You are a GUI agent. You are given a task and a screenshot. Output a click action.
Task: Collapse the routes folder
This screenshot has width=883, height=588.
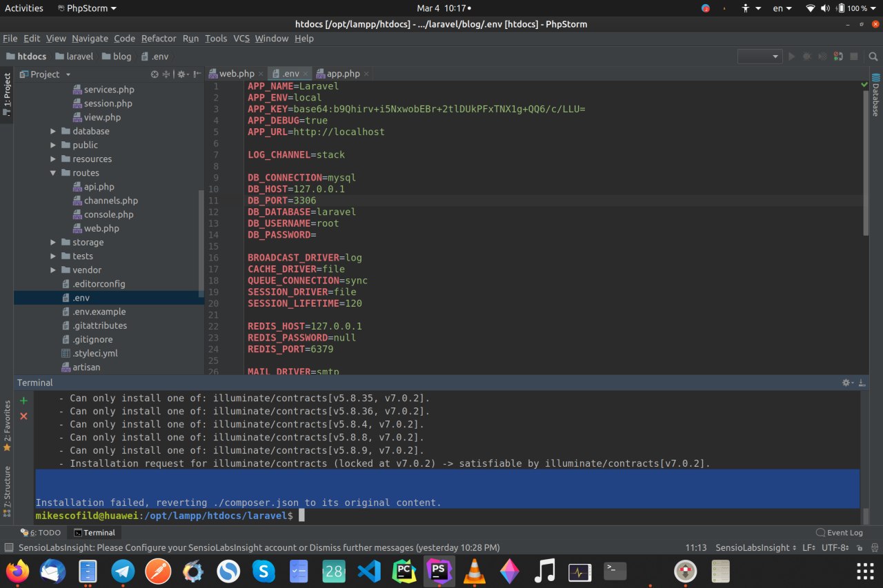click(53, 173)
